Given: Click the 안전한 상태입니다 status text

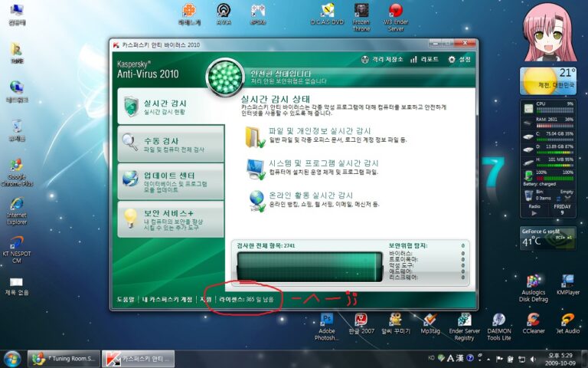Looking at the screenshot, I should (x=280, y=74).
